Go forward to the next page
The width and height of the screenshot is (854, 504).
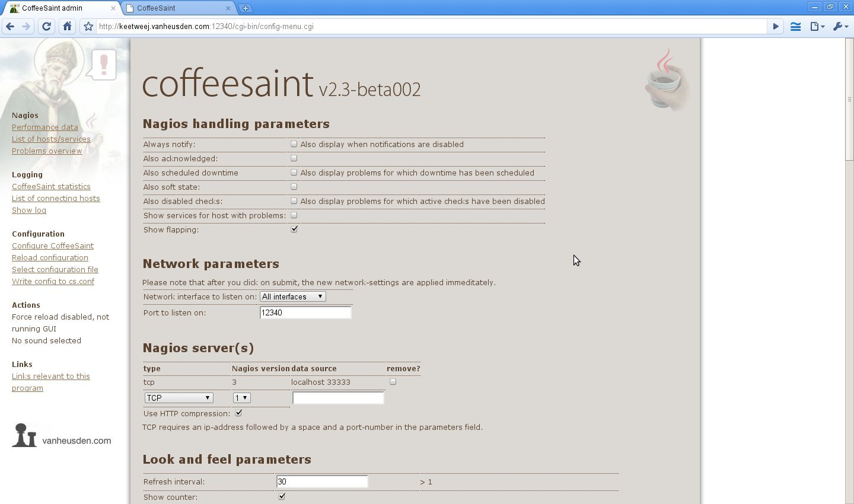coord(26,26)
